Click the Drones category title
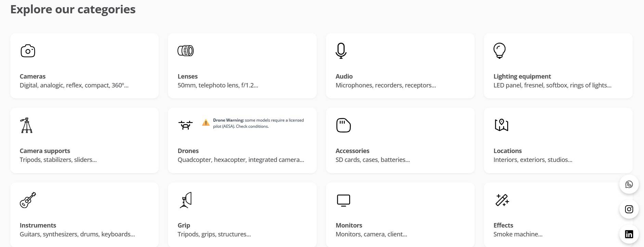The width and height of the screenshot is (644, 247). point(188,151)
